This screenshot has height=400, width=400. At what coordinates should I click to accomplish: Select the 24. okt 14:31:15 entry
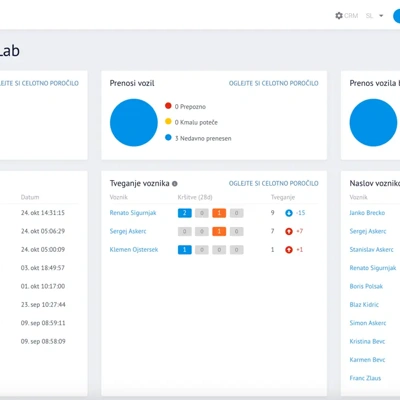click(43, 213)
